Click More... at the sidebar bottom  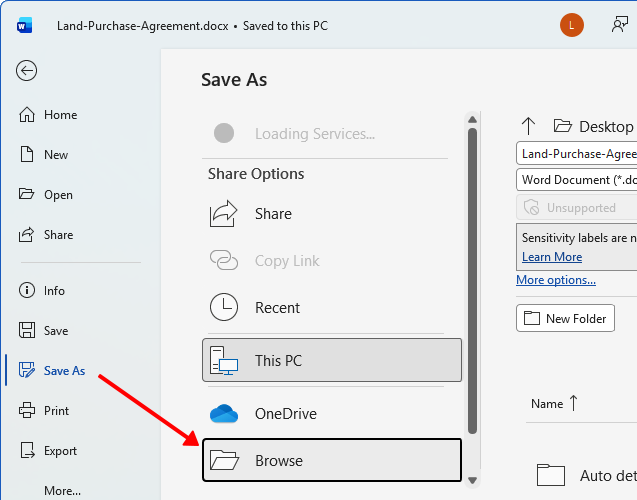[x=63, y=491]
